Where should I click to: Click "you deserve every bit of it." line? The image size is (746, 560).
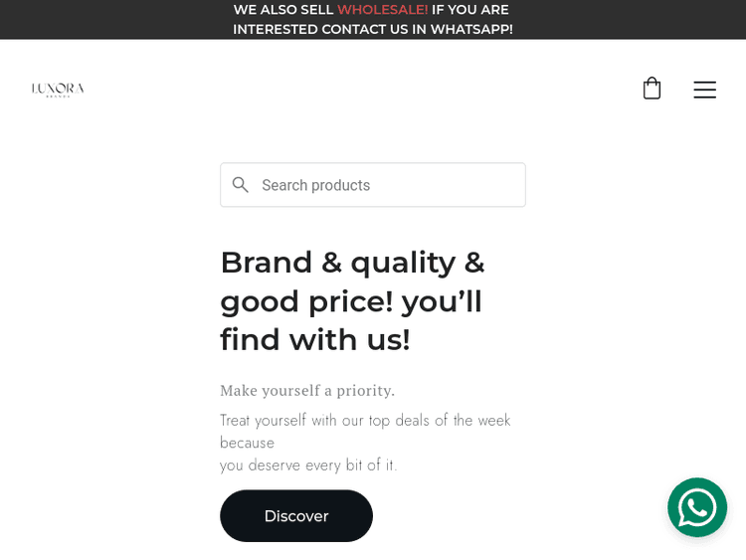(x=308, y=466)
